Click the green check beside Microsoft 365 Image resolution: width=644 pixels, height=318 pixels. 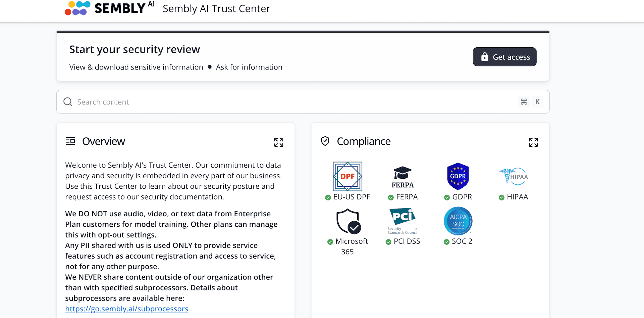point(330,242)
